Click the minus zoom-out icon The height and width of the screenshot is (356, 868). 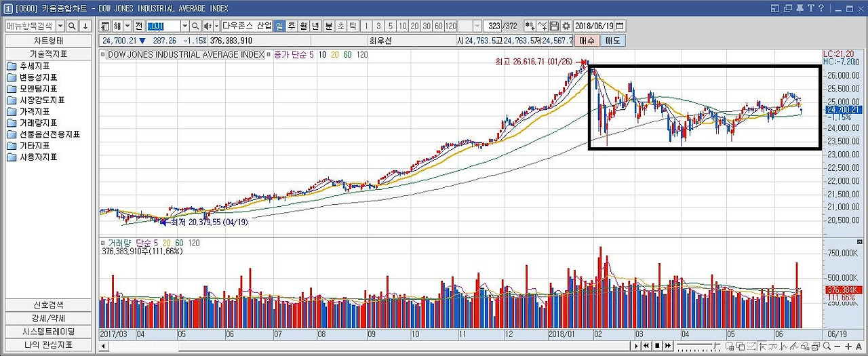click(837, 347)
